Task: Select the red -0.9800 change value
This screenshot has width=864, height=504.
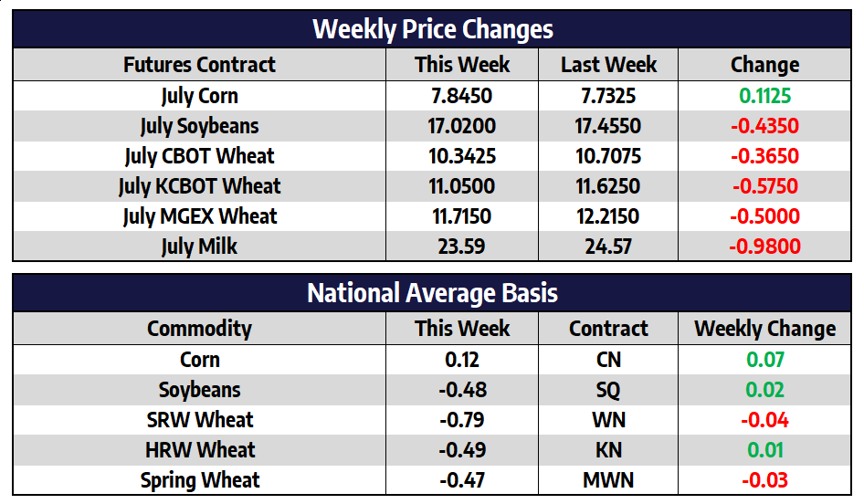Action: click(764, 247)
